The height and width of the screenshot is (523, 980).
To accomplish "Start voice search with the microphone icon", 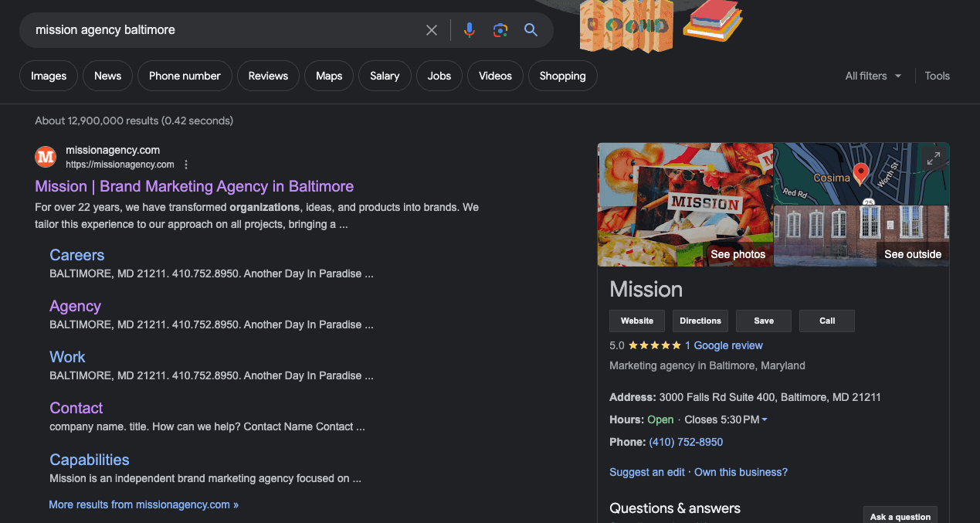I will (469, 30).
